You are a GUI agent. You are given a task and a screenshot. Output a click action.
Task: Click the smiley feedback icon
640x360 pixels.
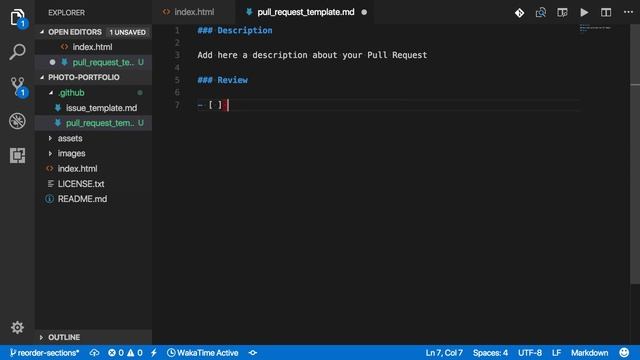(624, 353)
